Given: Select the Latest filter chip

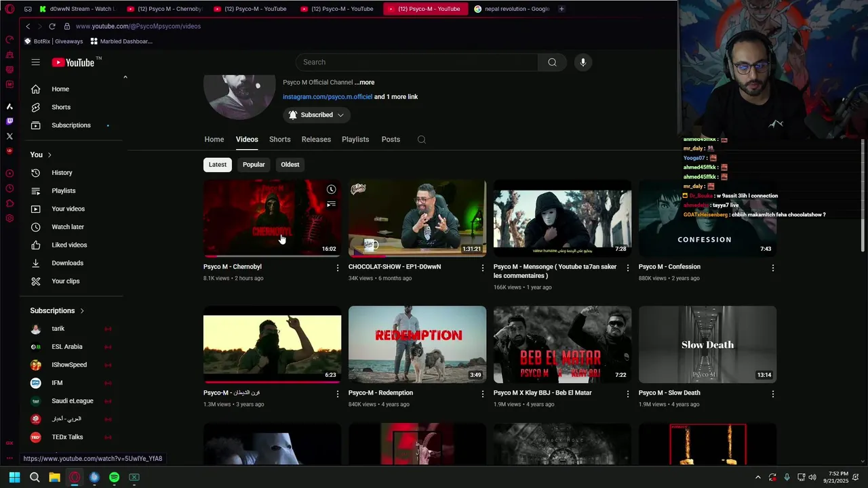Looking at the screenshot, I should click(x=218, y=165).
